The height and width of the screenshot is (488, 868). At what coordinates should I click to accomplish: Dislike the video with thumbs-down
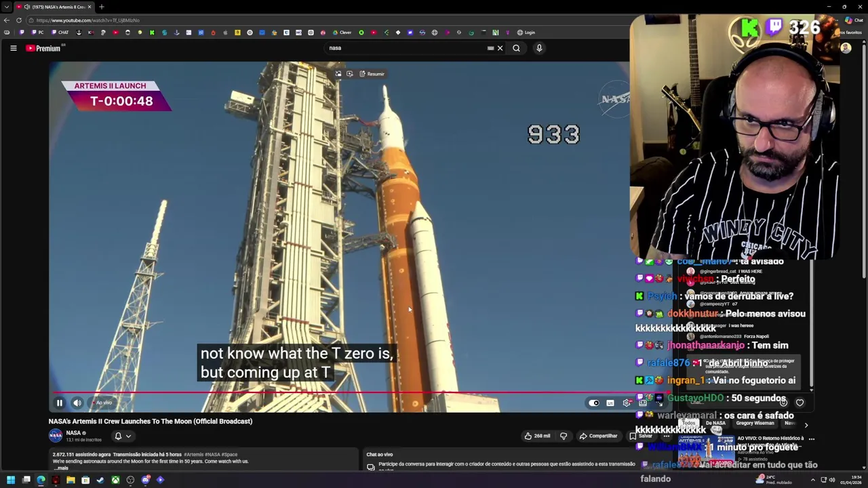click(563, 436)
